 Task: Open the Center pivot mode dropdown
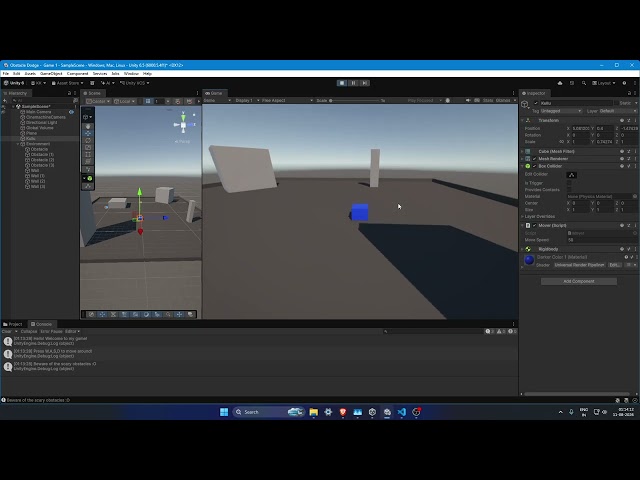pyautogui.click(x=98, y=101)
